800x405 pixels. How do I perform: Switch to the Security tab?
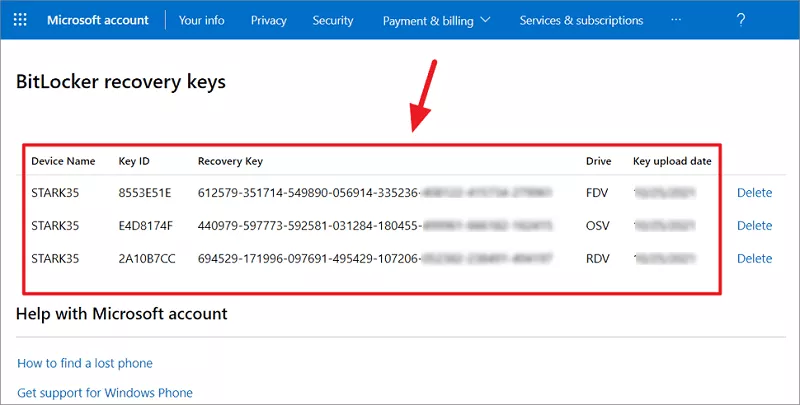[x=332, y=20]
